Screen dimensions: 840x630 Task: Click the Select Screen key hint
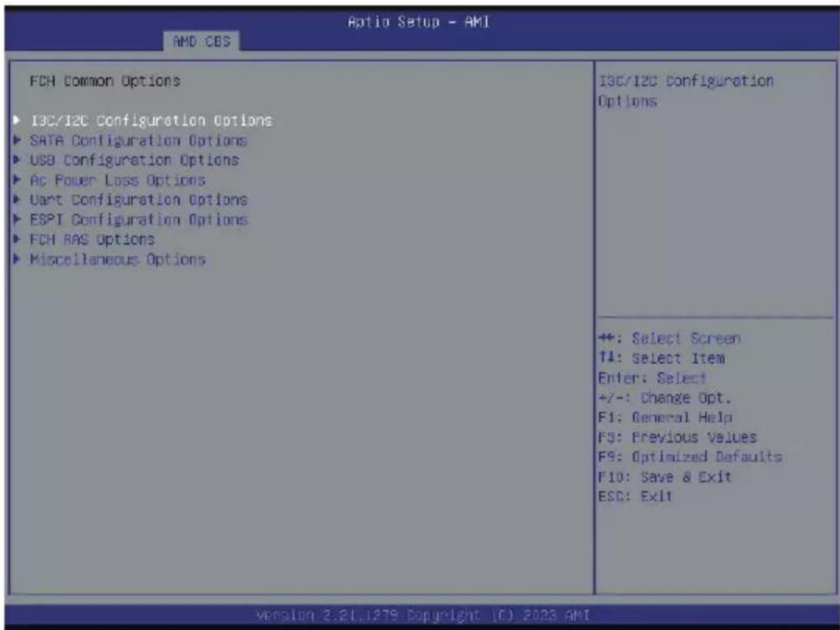[669, 339]
